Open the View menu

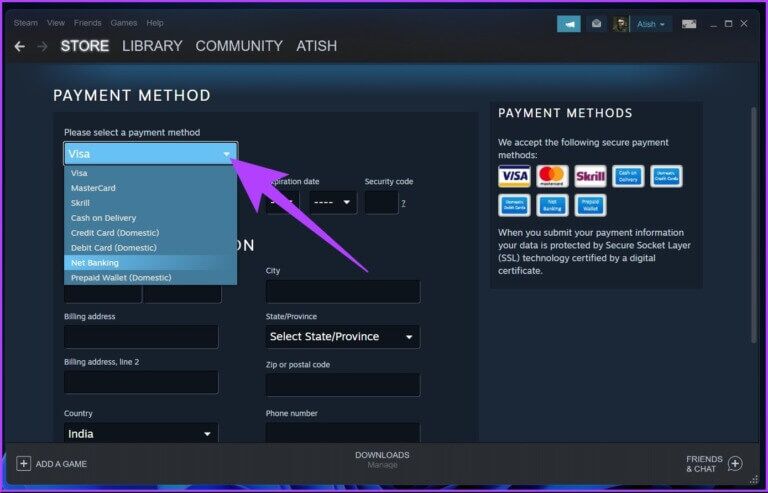pos(56,23)
